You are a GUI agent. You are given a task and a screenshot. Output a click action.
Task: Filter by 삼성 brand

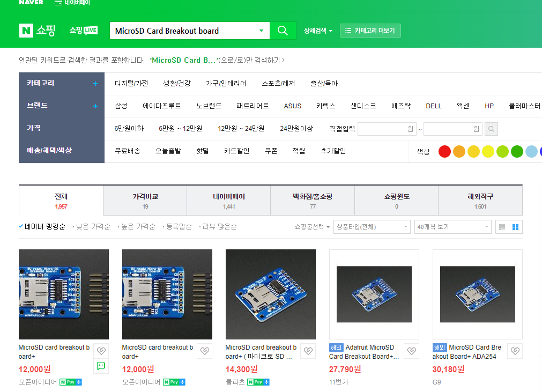click(121, 106)
